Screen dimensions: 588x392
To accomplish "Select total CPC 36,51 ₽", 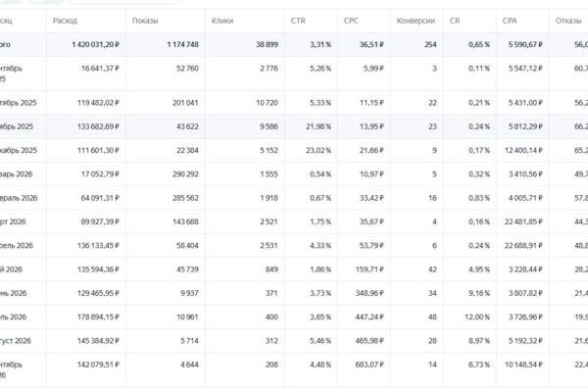I will point(371,45).
